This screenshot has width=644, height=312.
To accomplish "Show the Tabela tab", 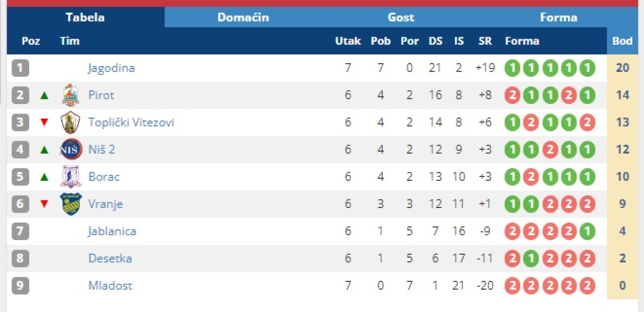I will pos(85,18).
